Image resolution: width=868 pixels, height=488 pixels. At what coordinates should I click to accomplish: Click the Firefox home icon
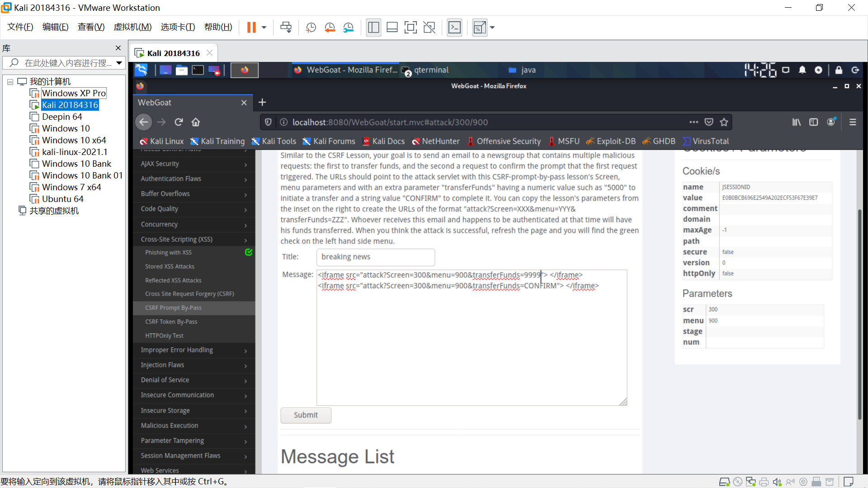pos(196,122)
